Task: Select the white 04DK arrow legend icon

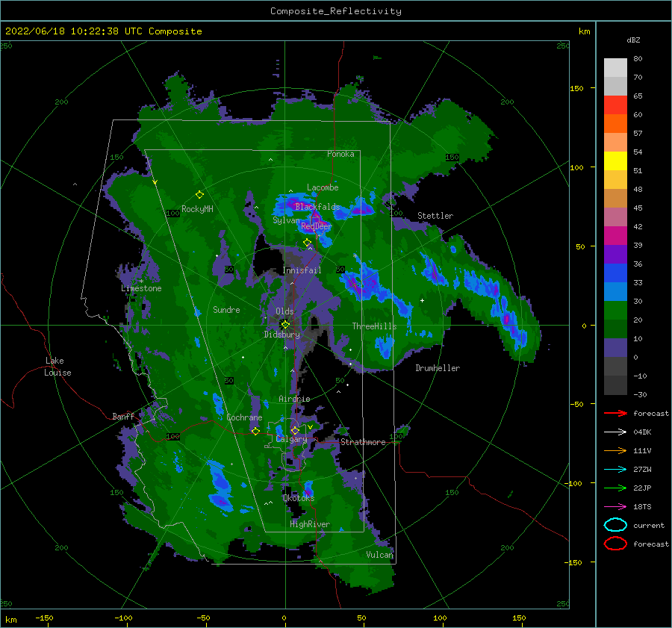Action: [615, 432]
